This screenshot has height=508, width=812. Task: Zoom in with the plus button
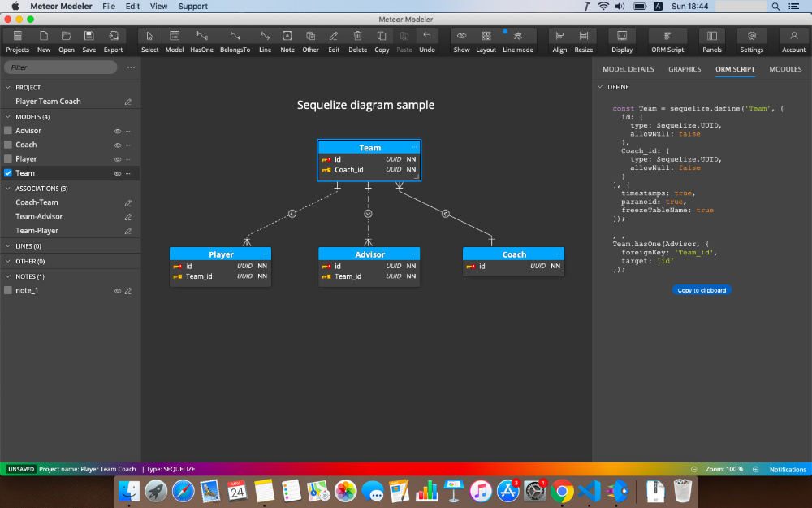tap(755, 469)
